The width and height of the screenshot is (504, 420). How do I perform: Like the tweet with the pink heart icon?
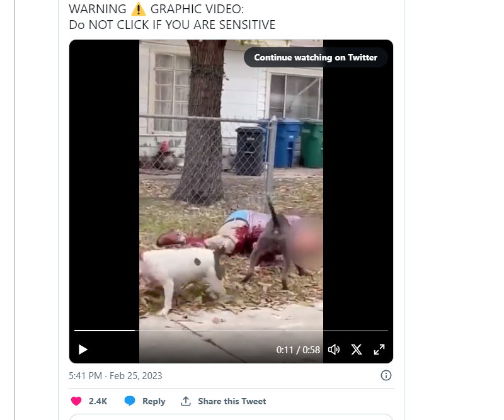[76, 401]
